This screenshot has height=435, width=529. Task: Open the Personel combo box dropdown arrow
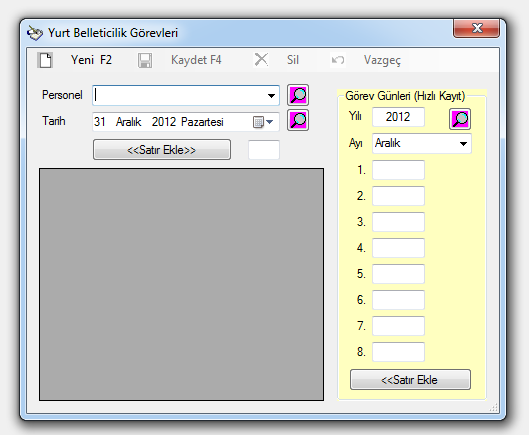pos(271,96)
